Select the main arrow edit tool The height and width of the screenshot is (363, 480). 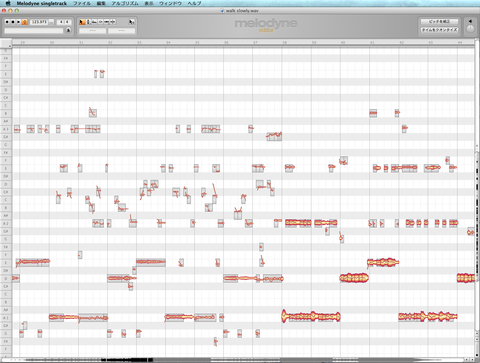point(82,22)
